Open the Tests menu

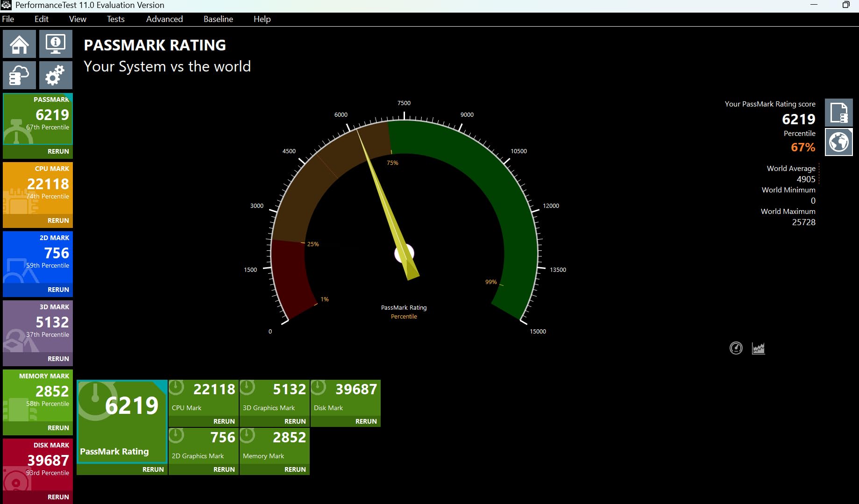pyautogui.click(x=115, y=19)
